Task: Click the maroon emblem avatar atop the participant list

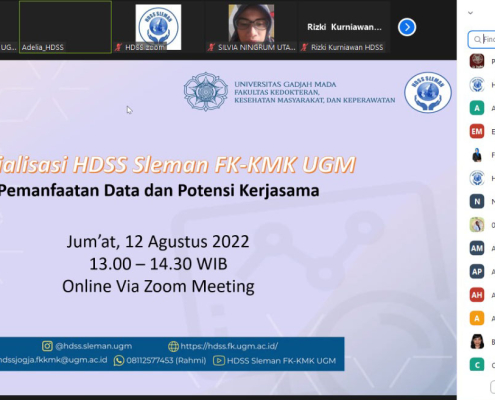Action: [477, 61]
